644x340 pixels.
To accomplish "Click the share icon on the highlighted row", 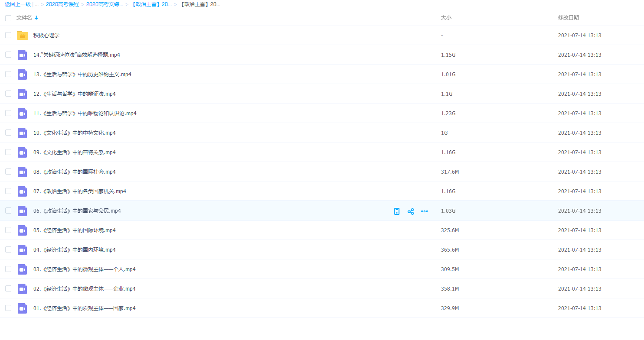I will (411, 211).
